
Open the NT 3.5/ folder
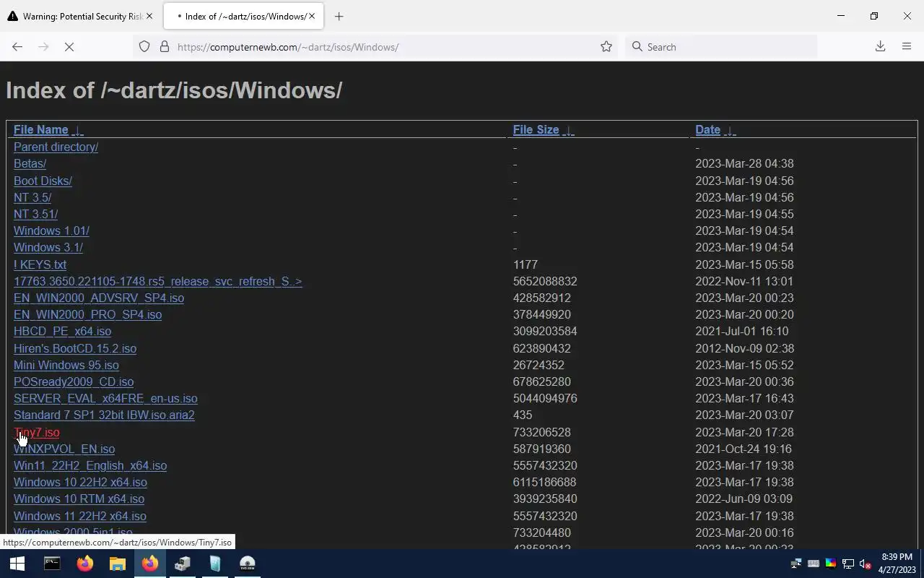32,197
